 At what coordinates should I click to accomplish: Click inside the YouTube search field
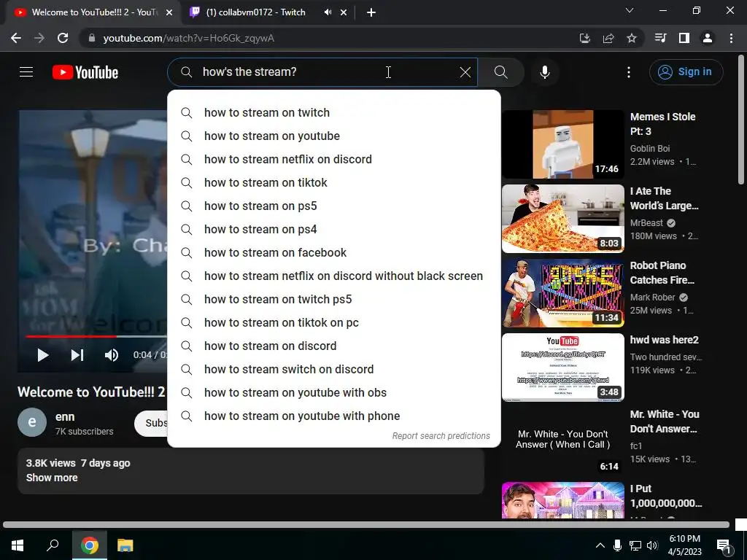tap(322, 72)
